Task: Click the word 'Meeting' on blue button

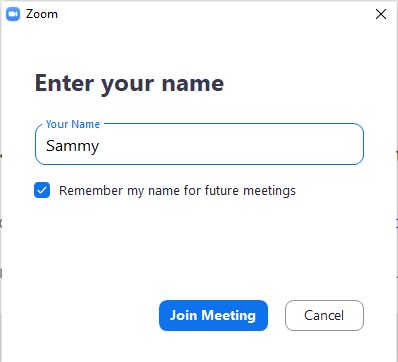Action: pos(229,315)
